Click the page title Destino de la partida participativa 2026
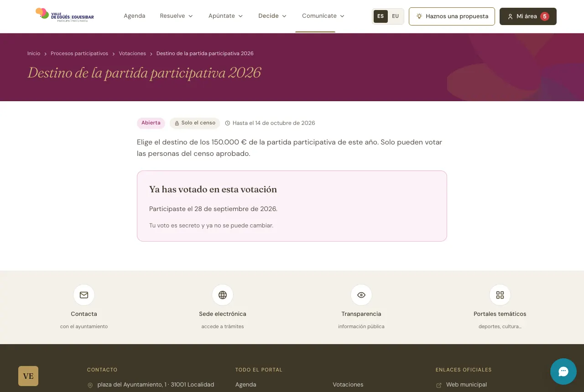Viewport: 584px width, 392px height. pyautogui.click(x=144, y=73)
